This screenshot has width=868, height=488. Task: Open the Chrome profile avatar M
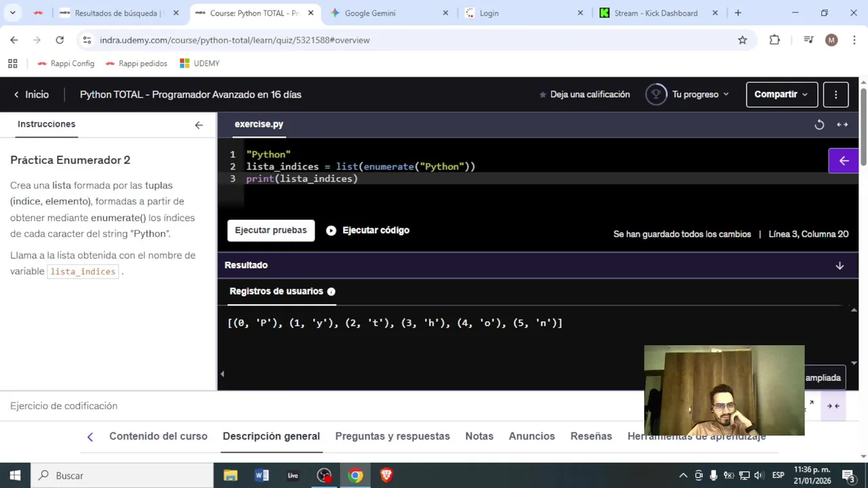point(831,40)
